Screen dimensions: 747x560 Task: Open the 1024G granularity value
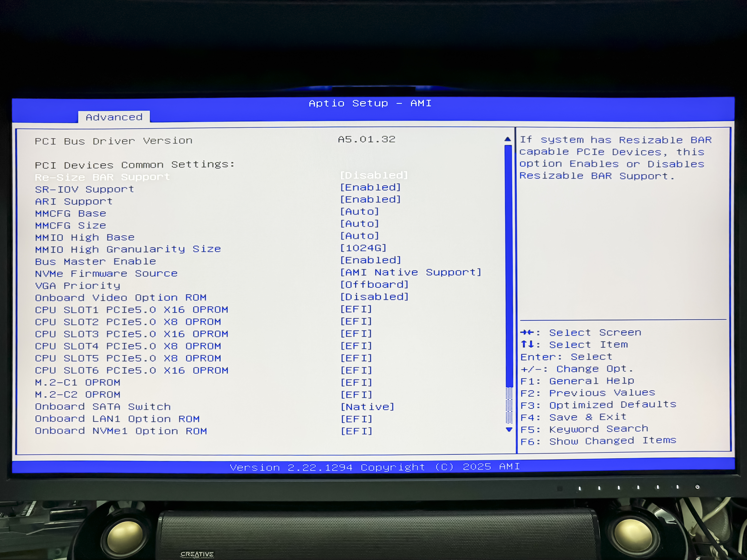(x=363, y=248)
